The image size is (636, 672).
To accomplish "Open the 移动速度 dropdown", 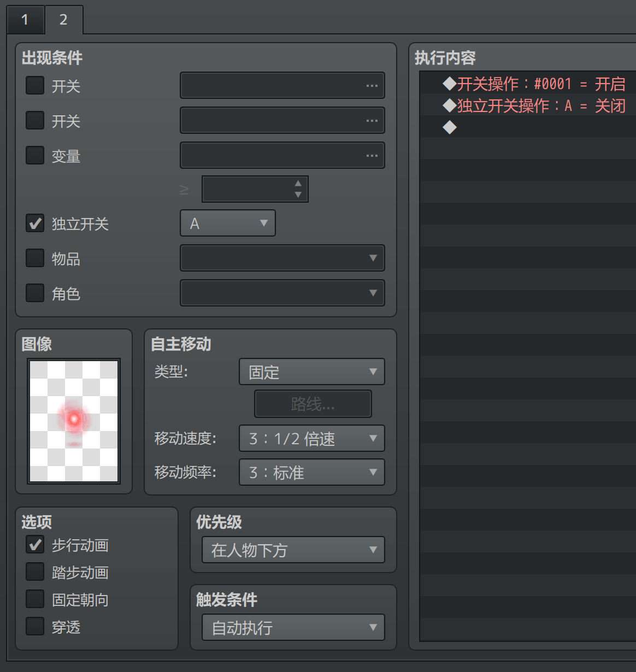I will click(312, 438).
